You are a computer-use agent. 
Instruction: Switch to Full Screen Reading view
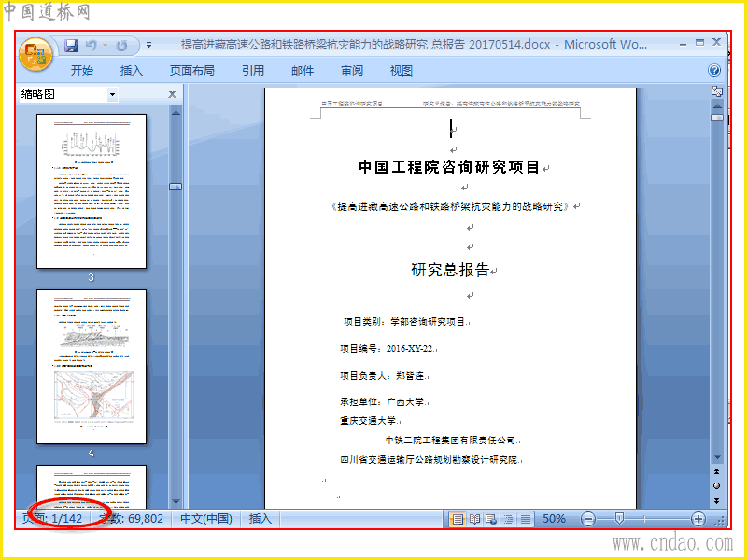point(474,519)
